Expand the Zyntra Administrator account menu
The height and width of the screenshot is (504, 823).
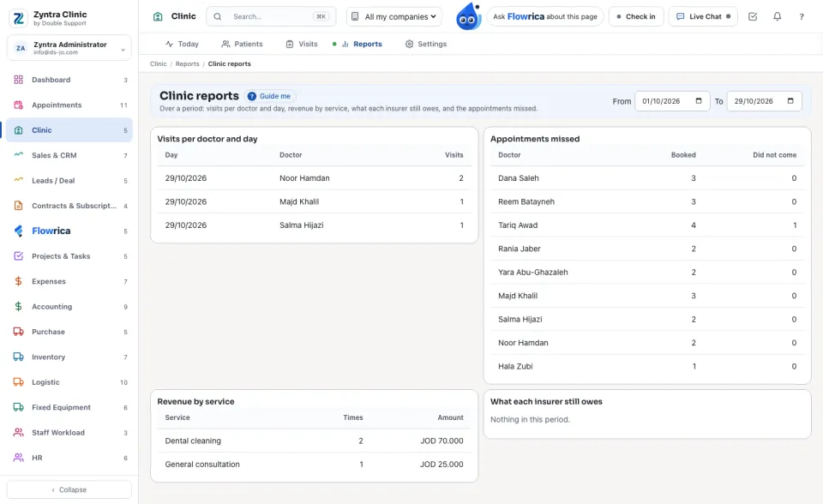[69, 48]
